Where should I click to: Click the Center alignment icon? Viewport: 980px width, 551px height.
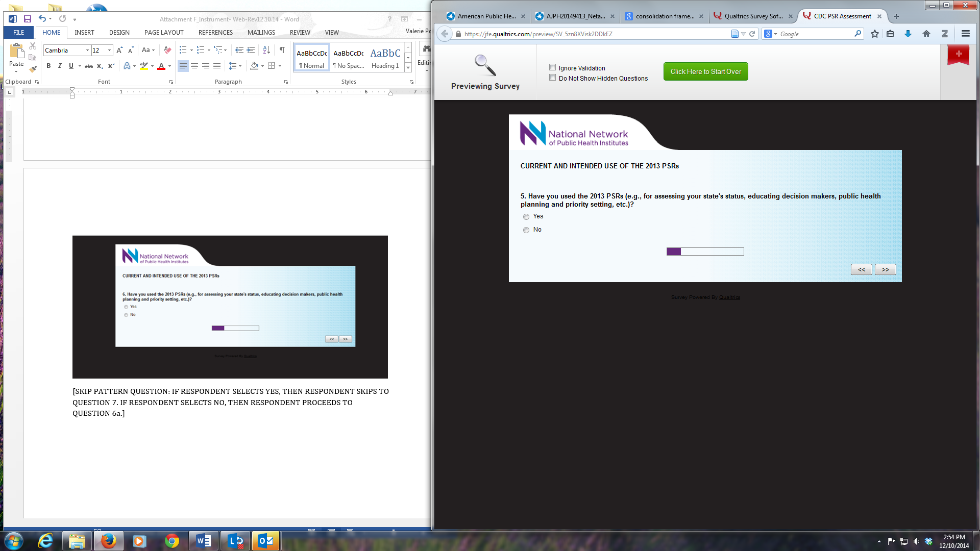tap(194, 66)
